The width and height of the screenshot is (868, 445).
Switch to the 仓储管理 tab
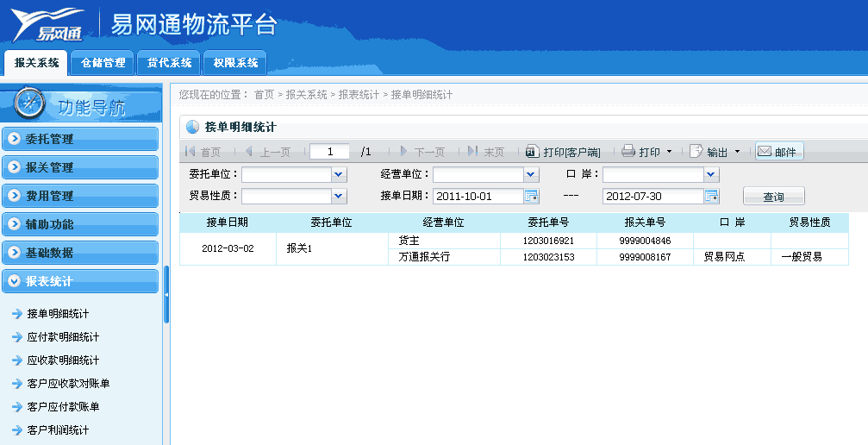point(103,63)
